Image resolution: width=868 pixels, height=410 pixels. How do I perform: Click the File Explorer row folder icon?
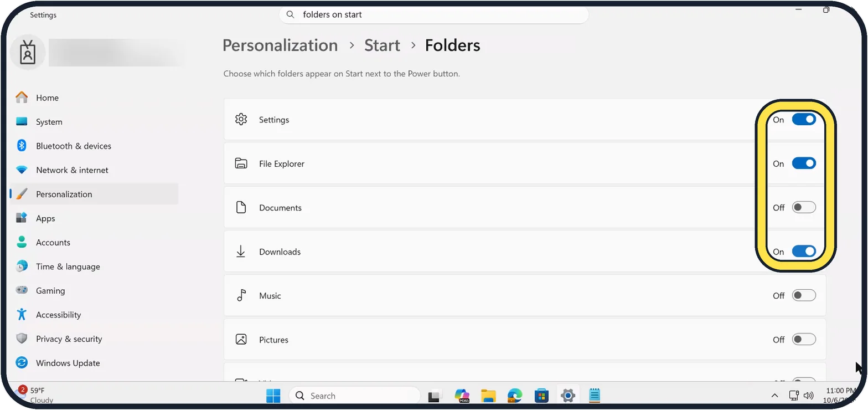pos(241,163)
